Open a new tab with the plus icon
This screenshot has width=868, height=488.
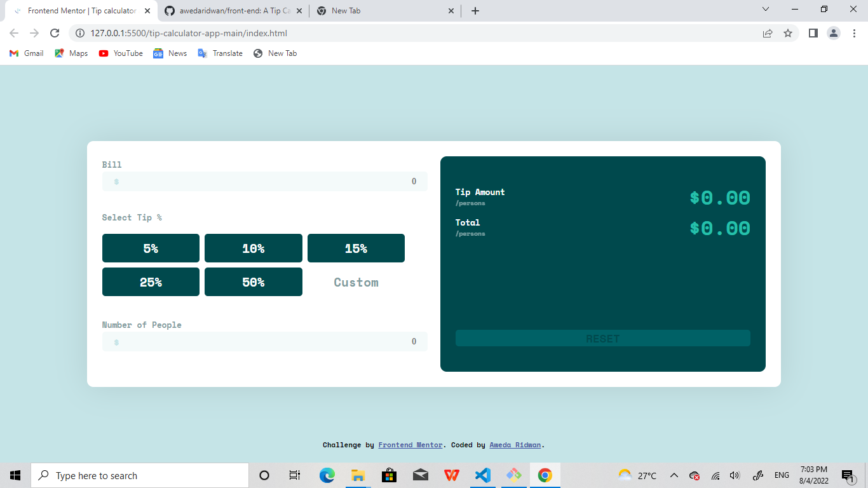[x=475, y=11]
